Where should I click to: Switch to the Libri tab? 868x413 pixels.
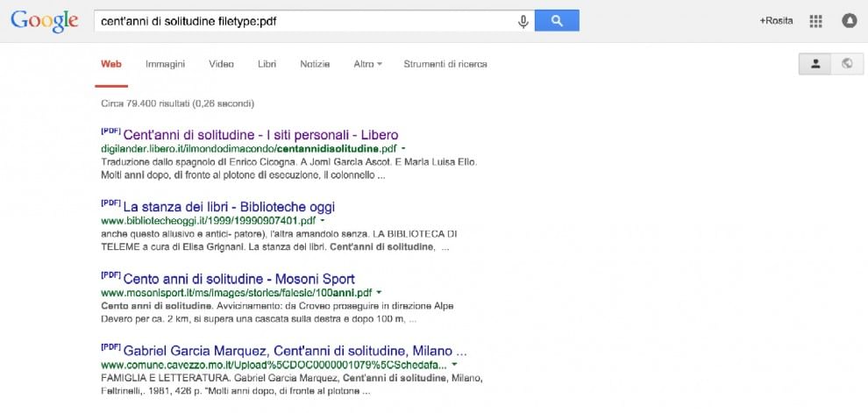(267, 64)
